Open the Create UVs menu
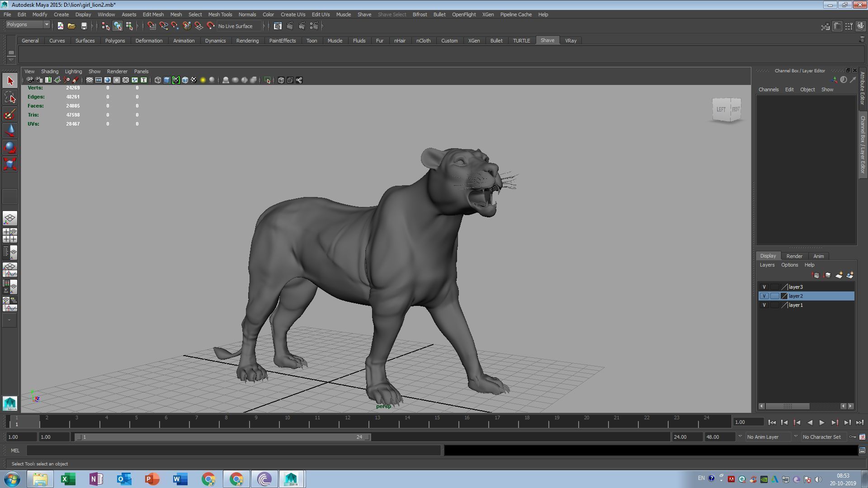Screen dimensions: 868x488 click(x=292, y=14)
